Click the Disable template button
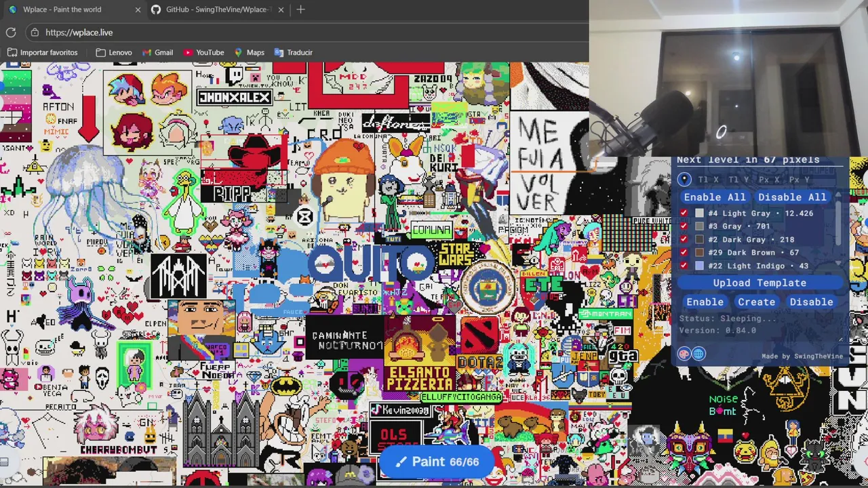Screen dimensions: 868x488 (x=811, y=302)
